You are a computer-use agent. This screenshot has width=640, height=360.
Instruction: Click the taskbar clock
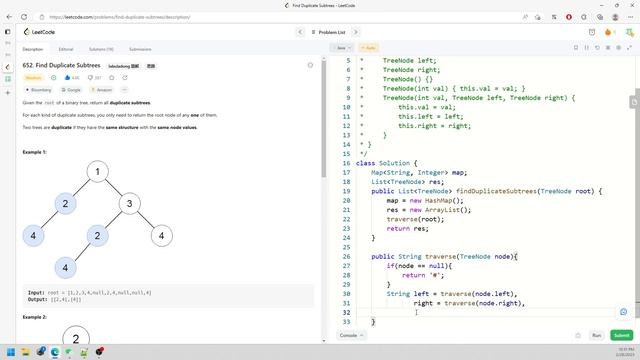tap(626, 352)
